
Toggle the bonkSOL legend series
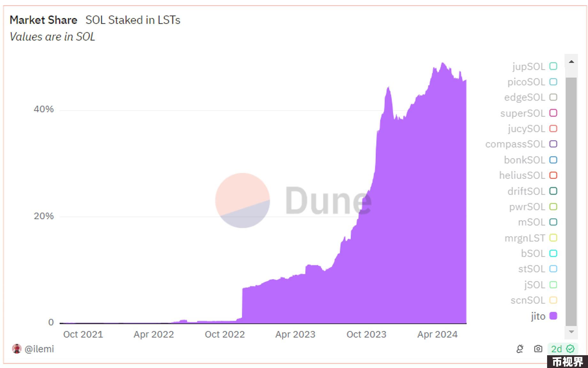pyautogui.click(x=531, y=160)
